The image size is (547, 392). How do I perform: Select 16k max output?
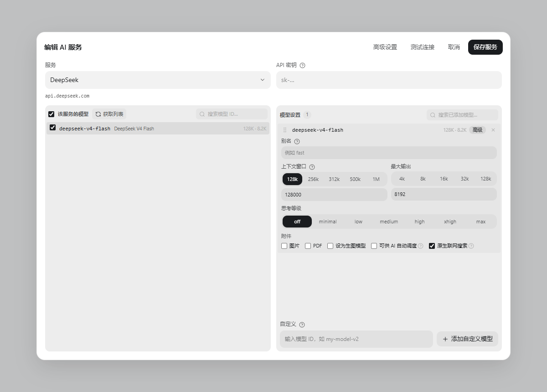pyautogui.click(x=444, y=179)
